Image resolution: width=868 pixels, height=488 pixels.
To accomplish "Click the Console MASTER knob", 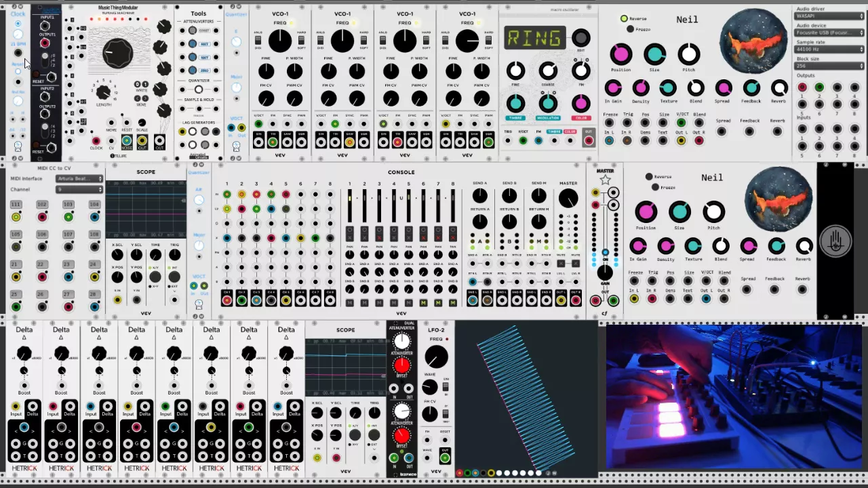I will coord(568,198).
